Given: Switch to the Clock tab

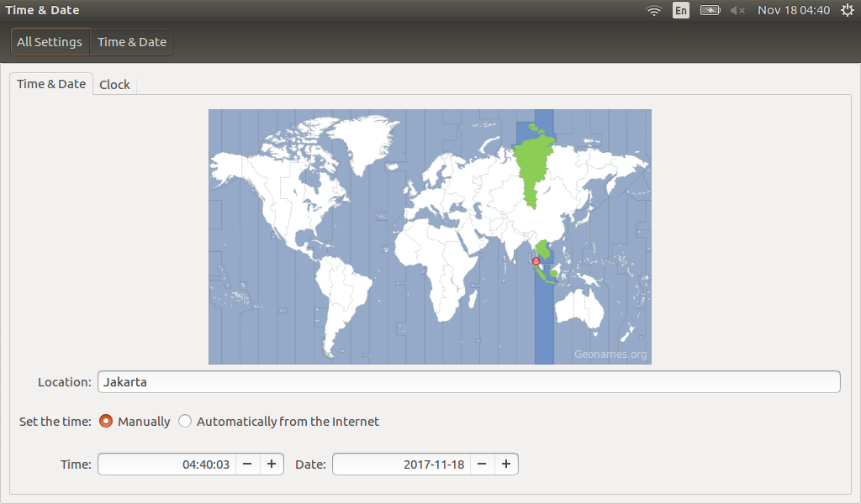Looking at the screenshot, I should pos(114,84).
